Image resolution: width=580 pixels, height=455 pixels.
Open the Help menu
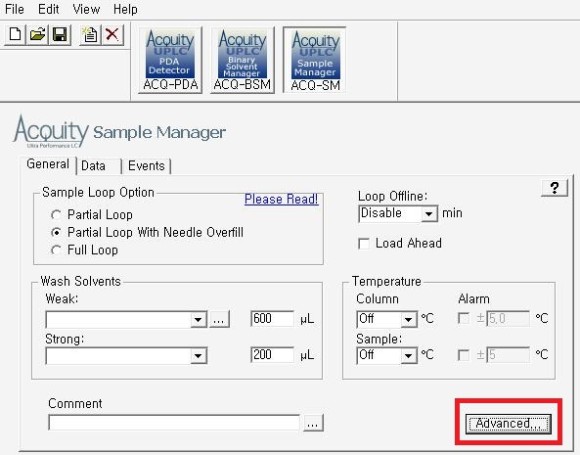click(125, 9)
